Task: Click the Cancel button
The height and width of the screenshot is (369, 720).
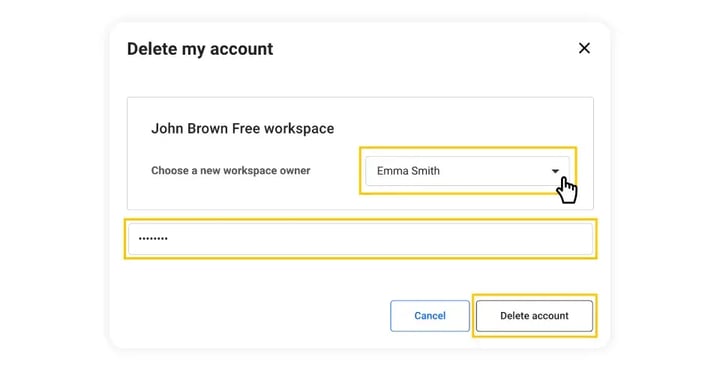Action: tap(430, 316)
